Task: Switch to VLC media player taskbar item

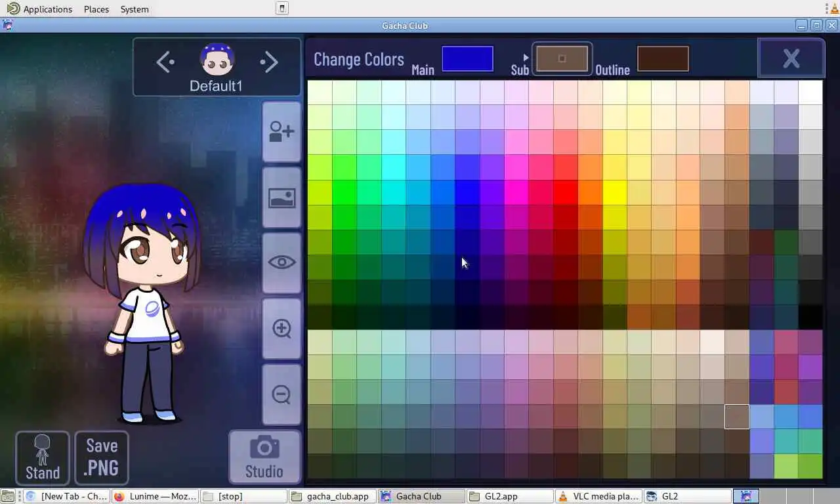Action: pyautogui.click(x=599, y=496)
